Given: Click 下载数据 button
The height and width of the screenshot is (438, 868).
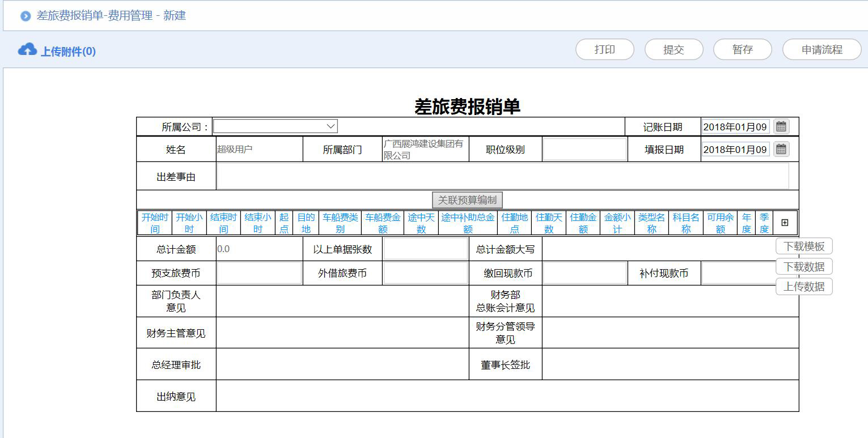Looking at the screenshot, I should (803, 267).
